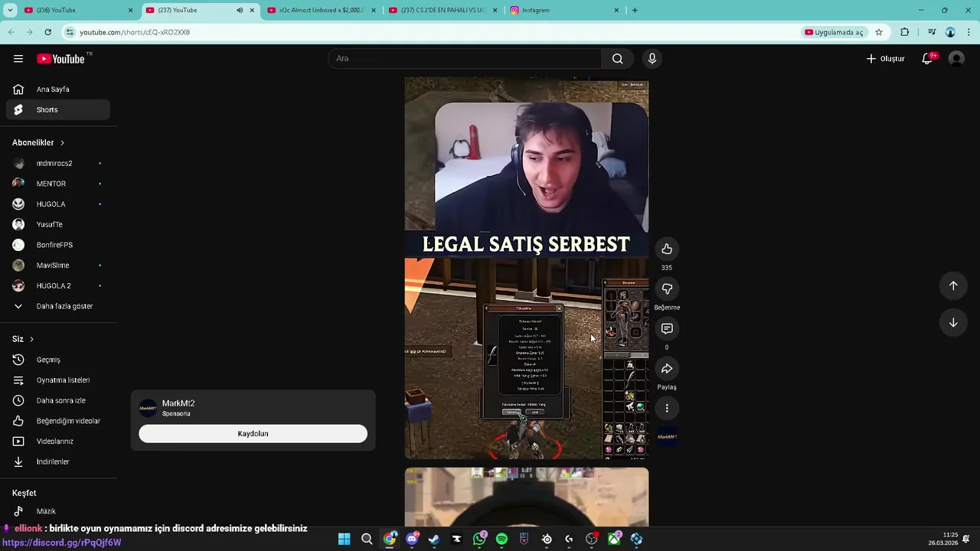This screenshot has width=980, height=551.
Task: Switch to the xQc Almost Unboxed tab
Action: [x=322, y=10]
